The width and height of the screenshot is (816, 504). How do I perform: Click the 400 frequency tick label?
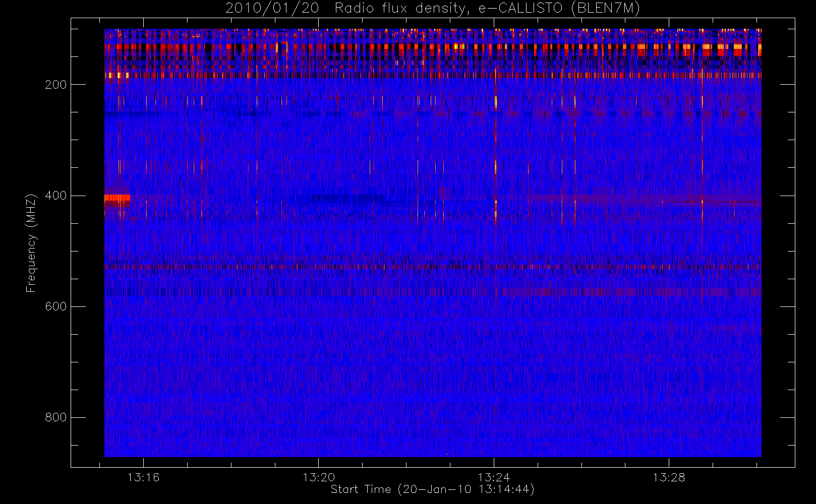click(x=55, y=196)
